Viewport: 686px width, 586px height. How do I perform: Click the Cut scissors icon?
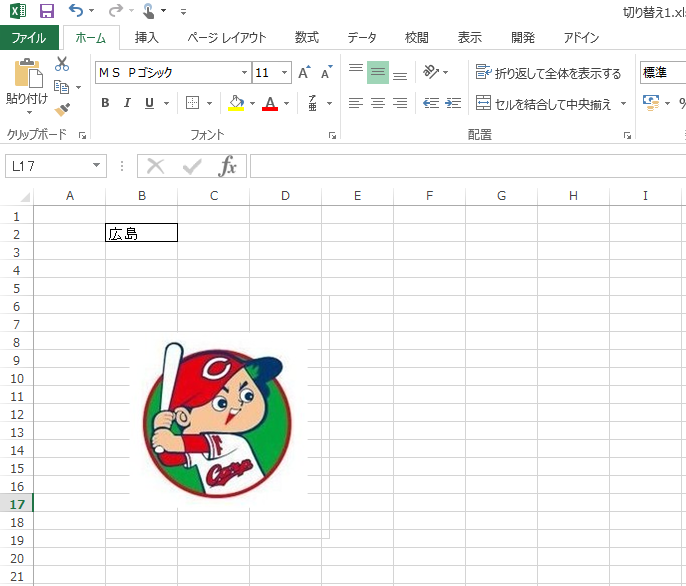62,64
